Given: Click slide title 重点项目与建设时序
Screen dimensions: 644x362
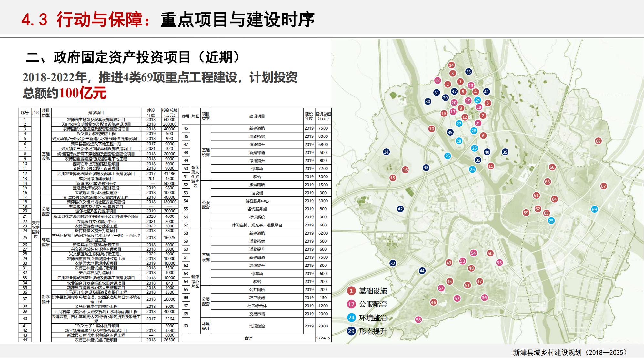Looking at the screenshot, I should (237, 19).
